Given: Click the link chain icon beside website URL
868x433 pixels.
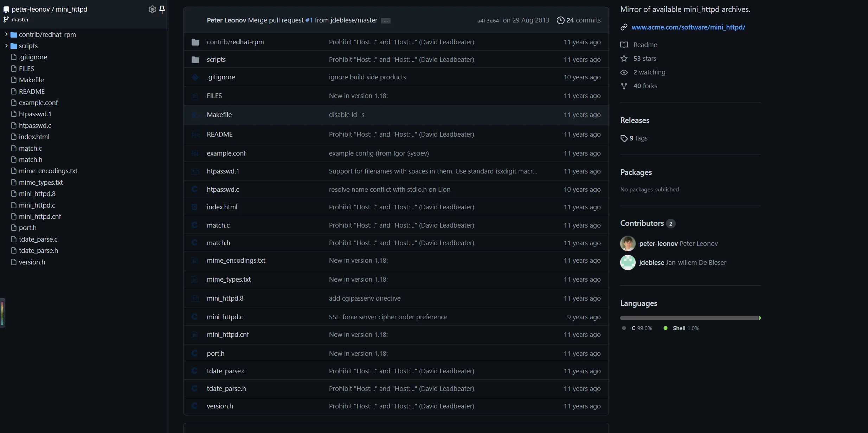Looking at the screenshot, I should click(x=624, y=27).
